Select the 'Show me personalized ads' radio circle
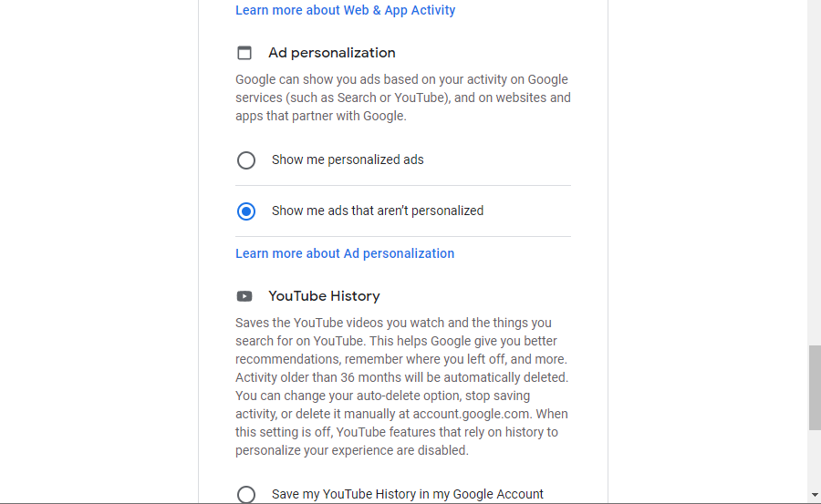The height and width of the screenshot is (504, 821). [246, 160]
